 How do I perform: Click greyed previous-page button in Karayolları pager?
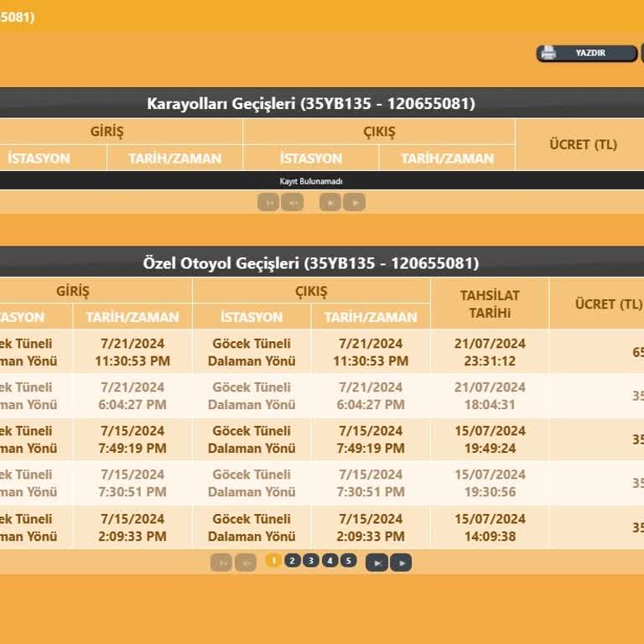[293, 202]
